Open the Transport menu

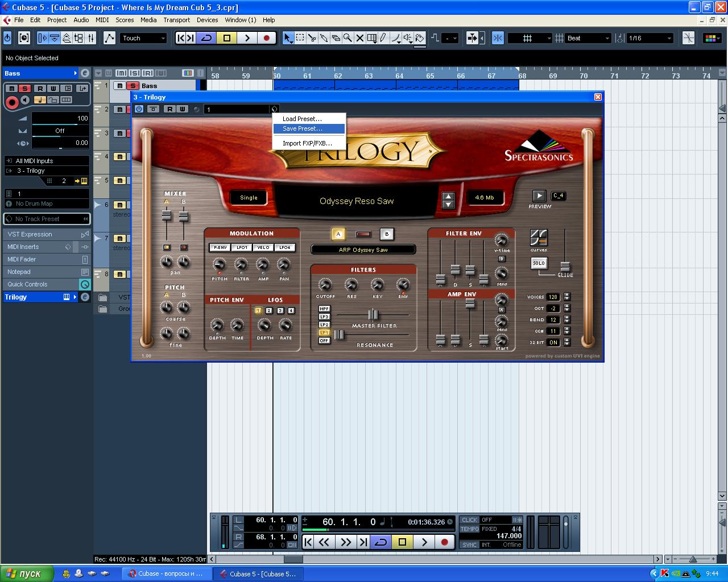click(x=177, y=20)
